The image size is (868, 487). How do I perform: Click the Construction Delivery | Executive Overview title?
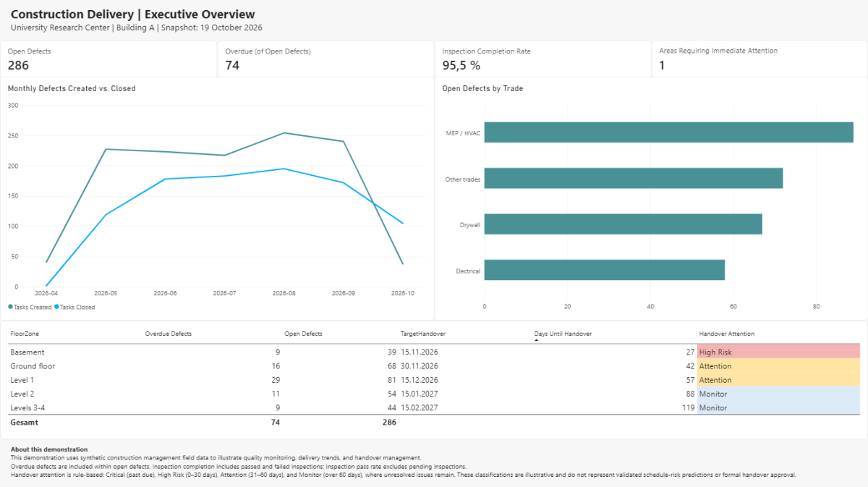coord(132,14)
